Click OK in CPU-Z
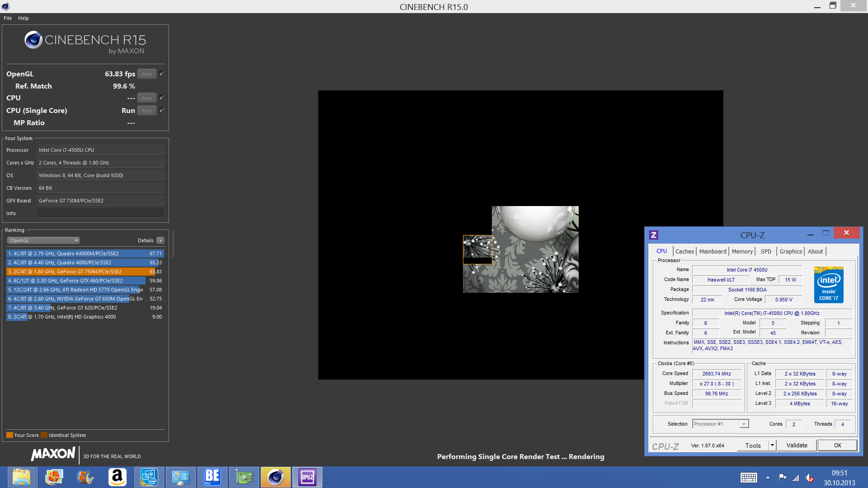 (837, 446)
